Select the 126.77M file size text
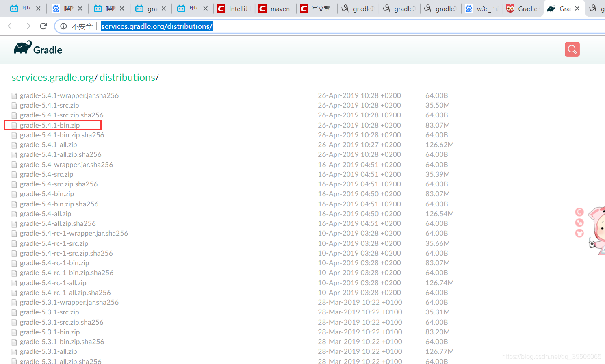This screenshot has width=605, height=364. (x=440, y=352)
